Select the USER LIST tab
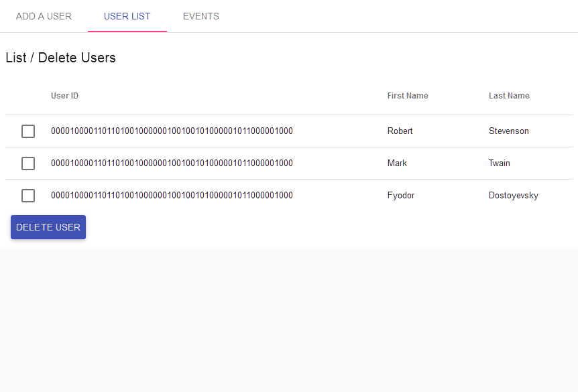Viewport: 578px width, 392px height. tap(127, 16)
